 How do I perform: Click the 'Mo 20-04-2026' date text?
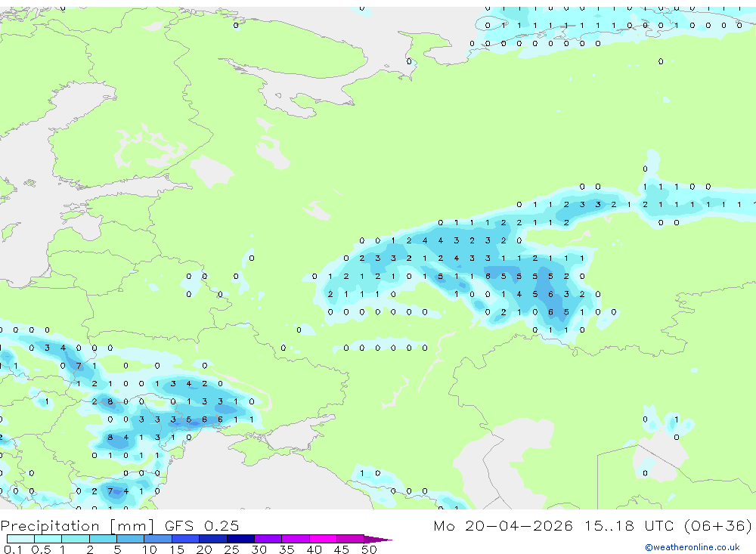point(503,525)
